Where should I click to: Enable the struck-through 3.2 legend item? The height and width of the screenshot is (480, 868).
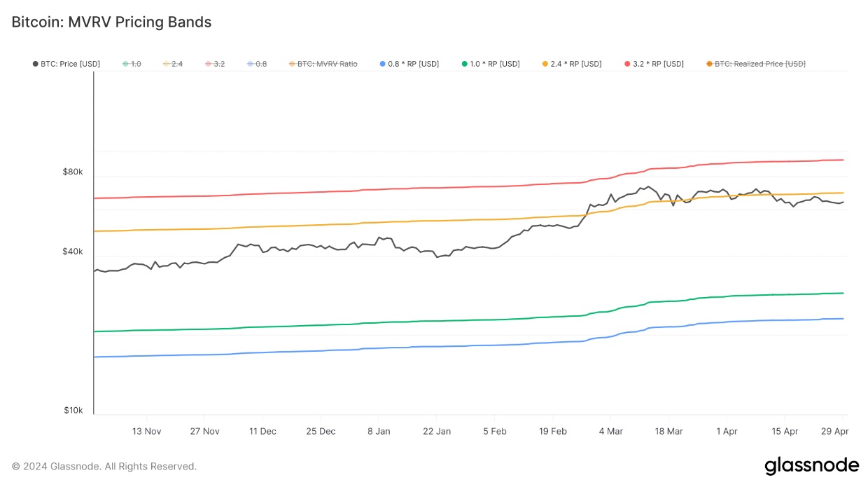[x=218, y=64]
